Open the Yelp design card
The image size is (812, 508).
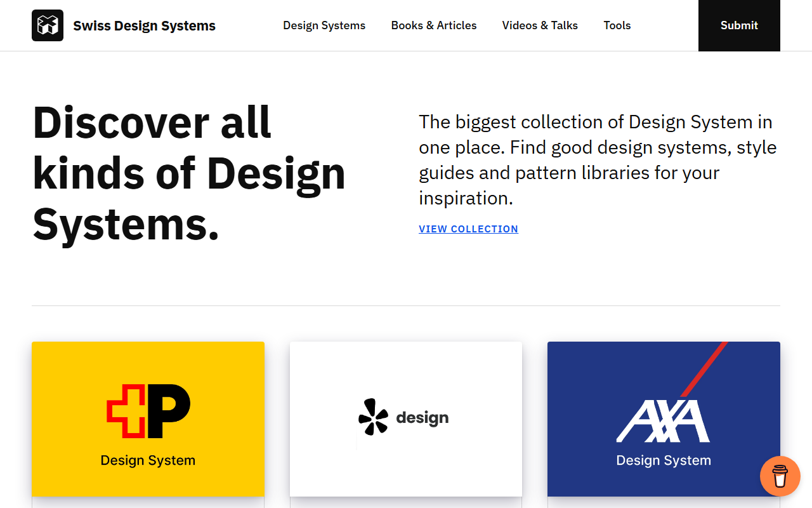(x=406, y=419)
